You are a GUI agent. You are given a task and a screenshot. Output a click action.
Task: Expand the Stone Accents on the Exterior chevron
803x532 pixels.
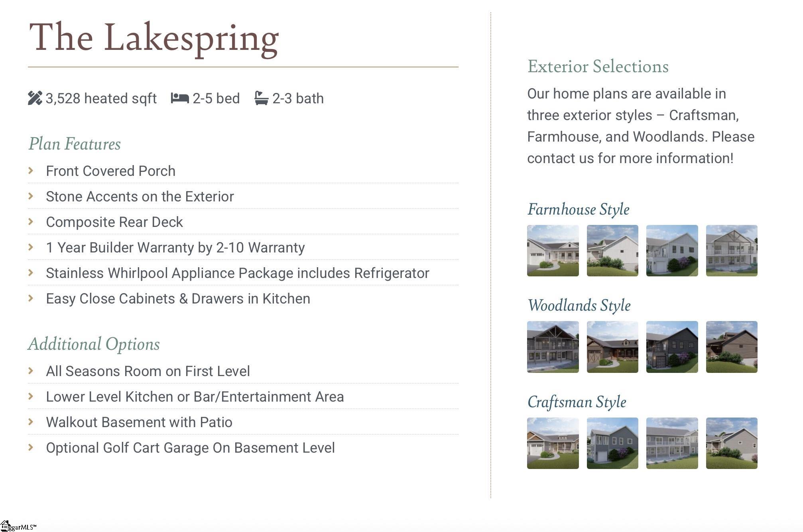tap(31, 196)
